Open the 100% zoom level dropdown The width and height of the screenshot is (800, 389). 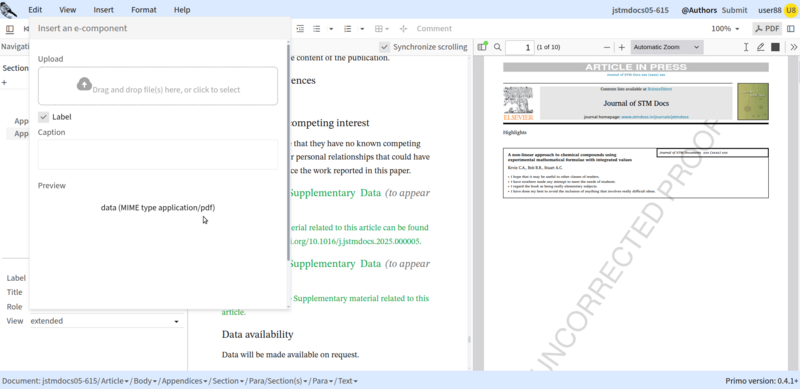click(x=725, y=29)
